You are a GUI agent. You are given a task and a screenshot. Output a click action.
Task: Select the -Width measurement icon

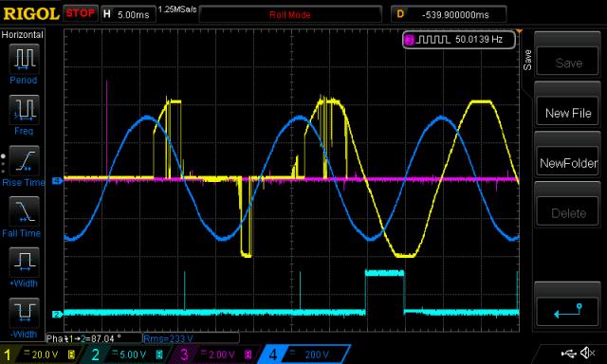(x=24, y=313)
